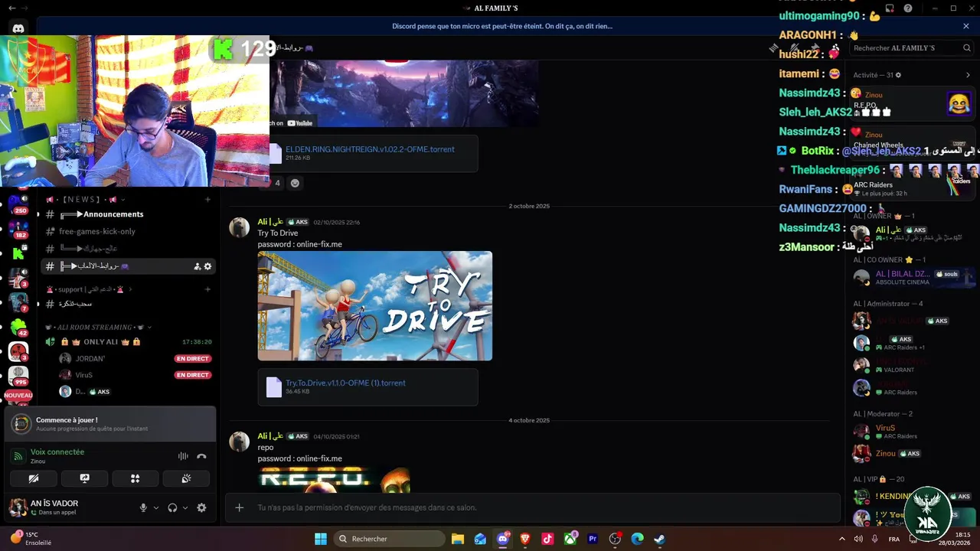Open Microsoft Edge from the taskbar
980x551 pixels.
(637, 539)
